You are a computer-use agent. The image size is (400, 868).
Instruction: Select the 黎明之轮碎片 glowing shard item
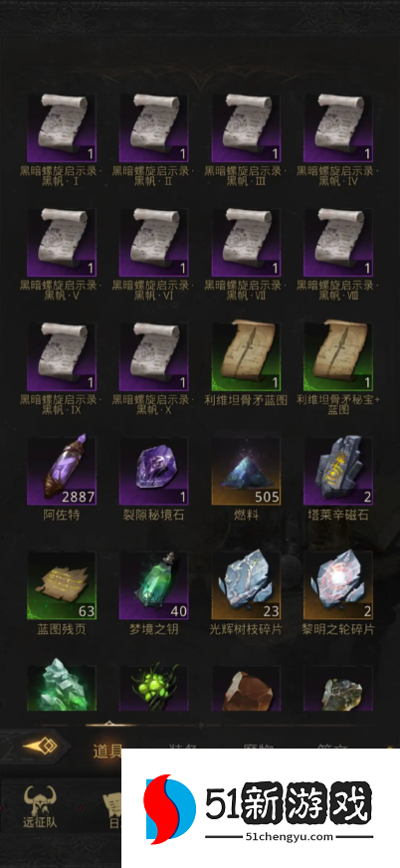(338, 584)
